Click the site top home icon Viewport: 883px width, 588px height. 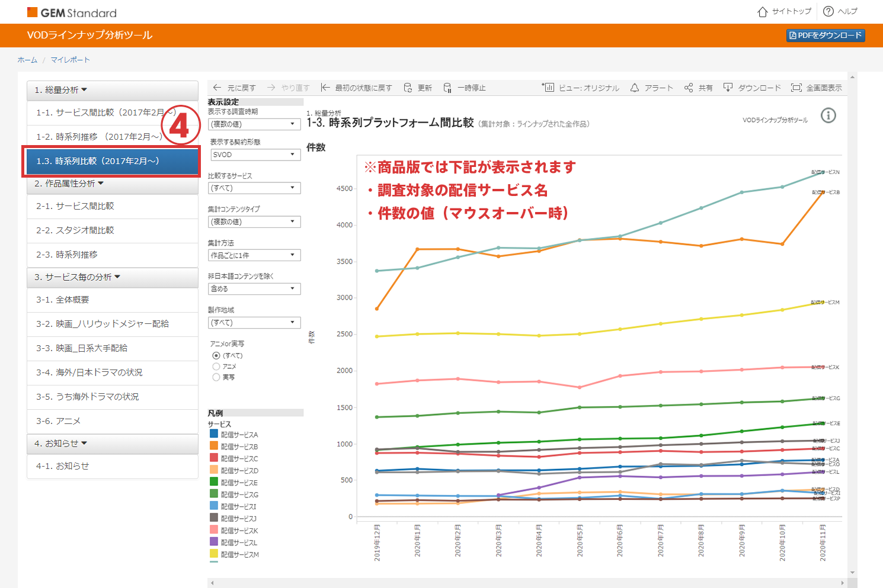[763, 11]
